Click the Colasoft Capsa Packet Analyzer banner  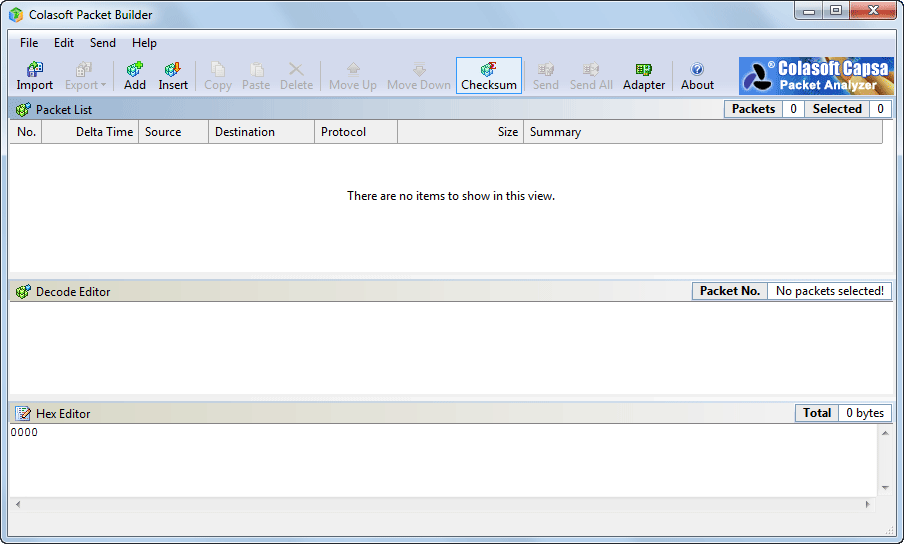point(816,75)
